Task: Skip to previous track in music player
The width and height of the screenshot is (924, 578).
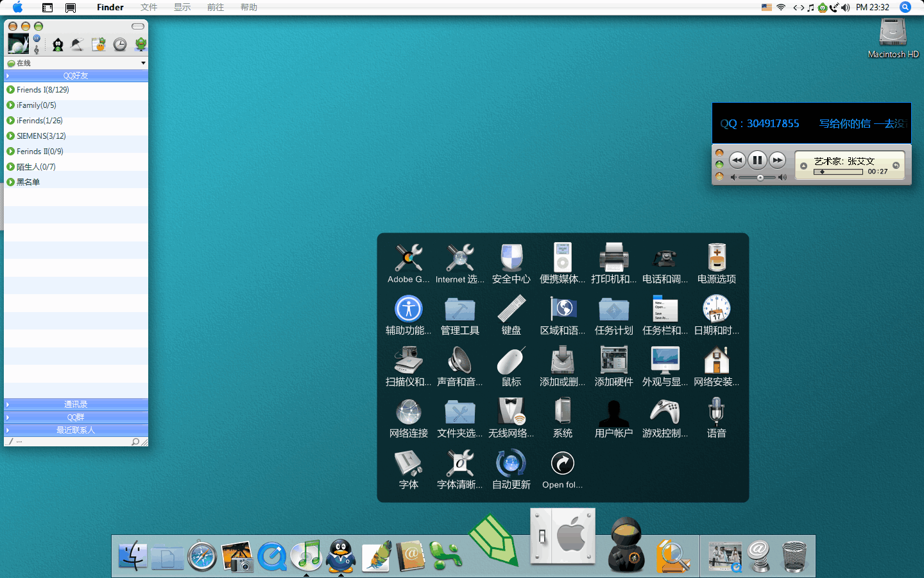Action: 737,160
